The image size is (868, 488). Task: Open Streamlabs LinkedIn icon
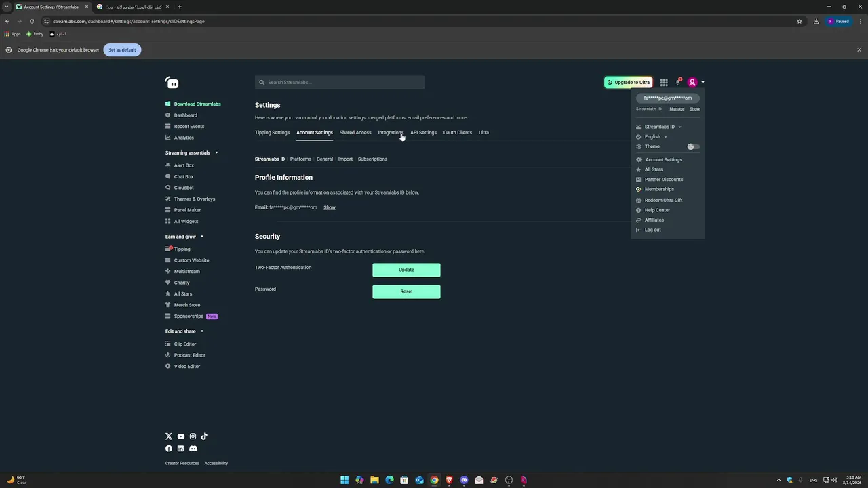click(x=180, y=449)
